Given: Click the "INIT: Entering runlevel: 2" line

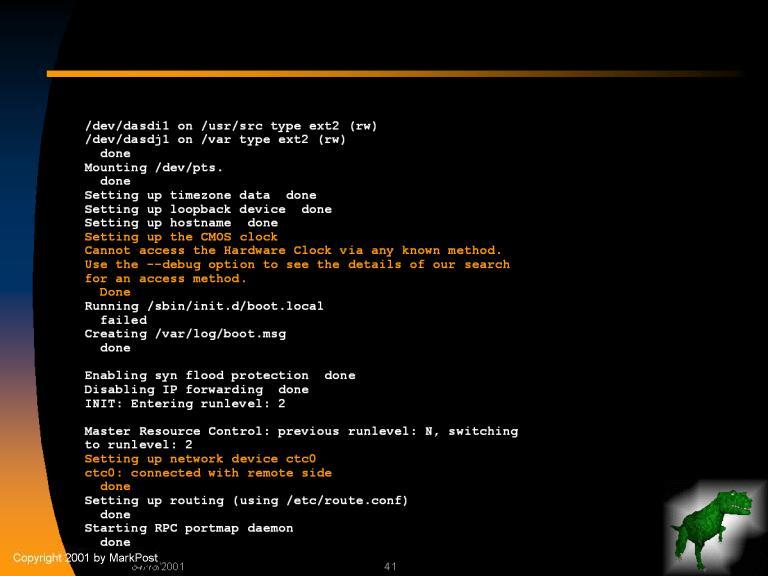Looking at the screenshot, I should (x=184, y=404).
